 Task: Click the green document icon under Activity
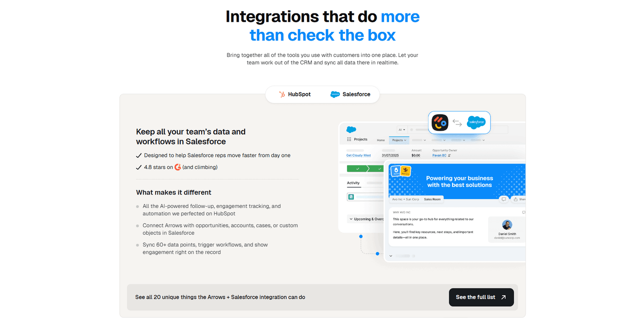[x=351, y=197]
